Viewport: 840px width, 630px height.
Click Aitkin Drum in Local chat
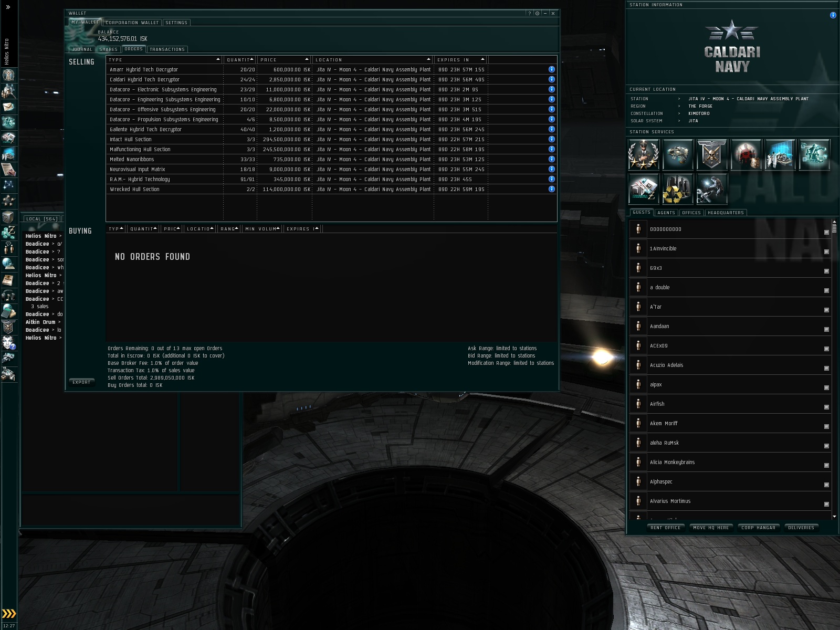40,322
